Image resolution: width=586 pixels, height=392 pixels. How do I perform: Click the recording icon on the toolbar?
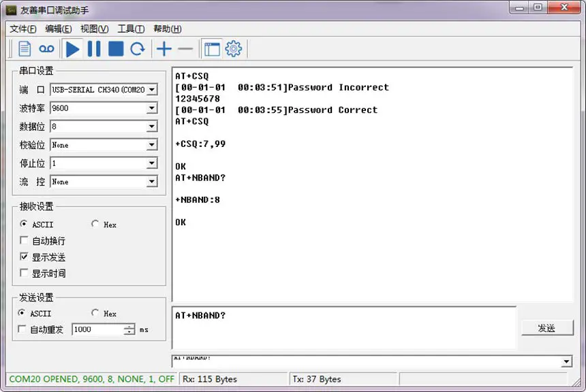click(46, 48)
